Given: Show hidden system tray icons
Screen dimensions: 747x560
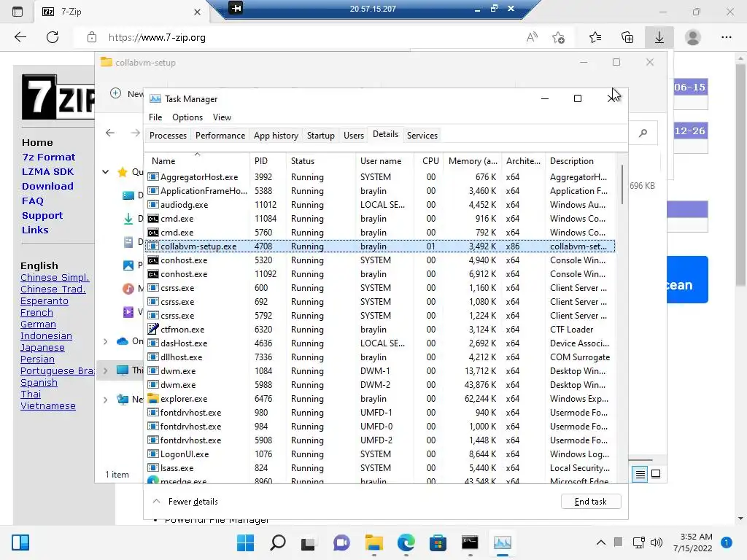Looking at the screenshot, I should tap(601, 542).
